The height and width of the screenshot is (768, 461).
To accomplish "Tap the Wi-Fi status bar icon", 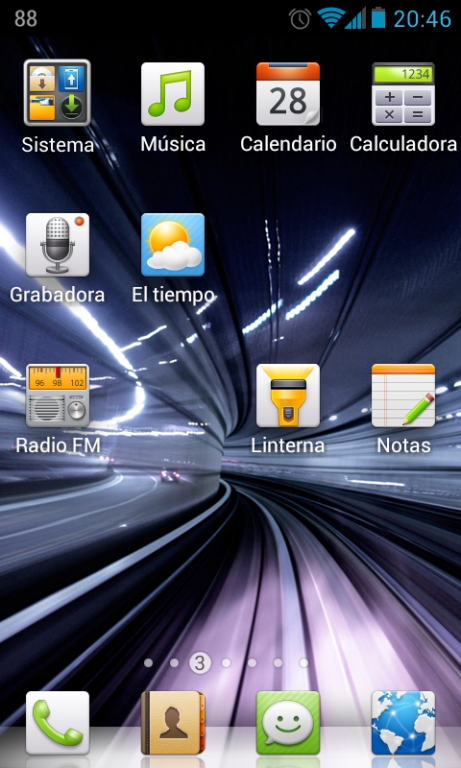I will tap(330, 19).
